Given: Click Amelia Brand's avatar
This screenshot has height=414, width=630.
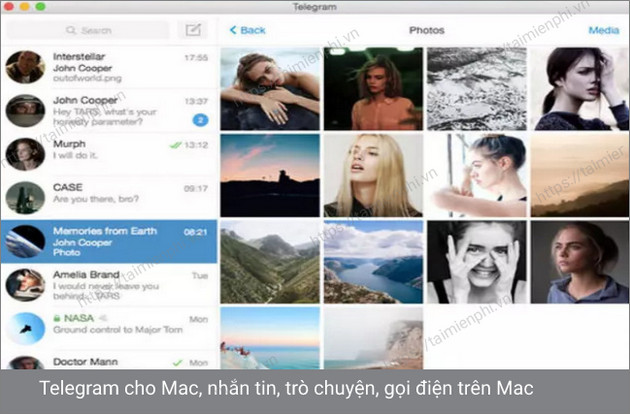Looking at the screenshot, I should (25, 285).
